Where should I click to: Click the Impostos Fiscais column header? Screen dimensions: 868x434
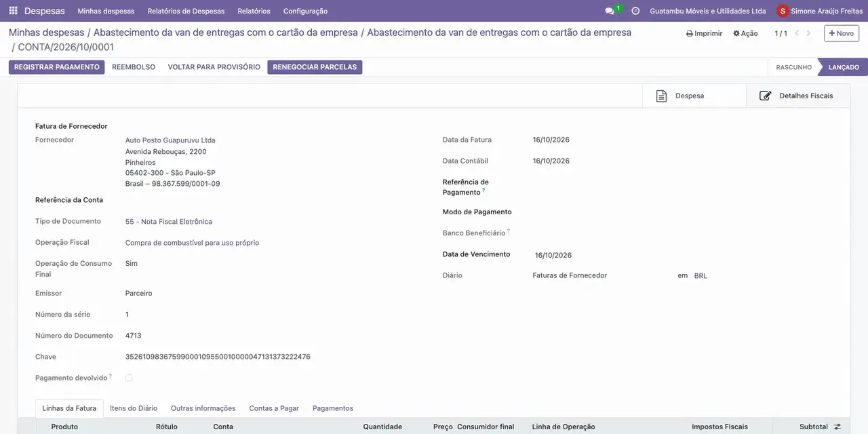tap(719, 427)
